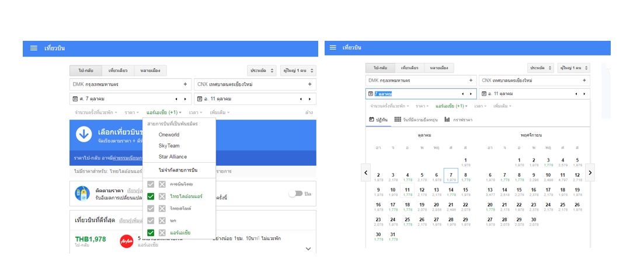Click next month arrow on calendar
644x277 pixels.
[590, 172]
